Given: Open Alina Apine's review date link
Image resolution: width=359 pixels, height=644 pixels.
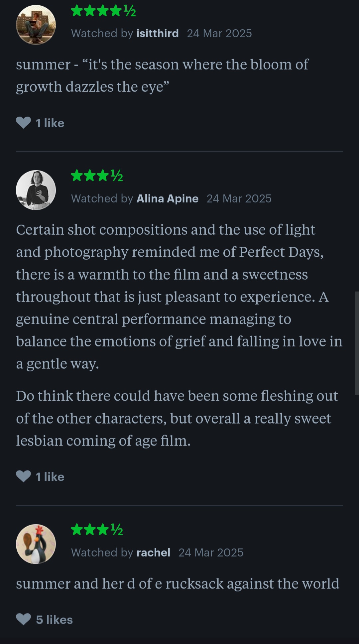Looking at the screenshot, I should 239,198.
